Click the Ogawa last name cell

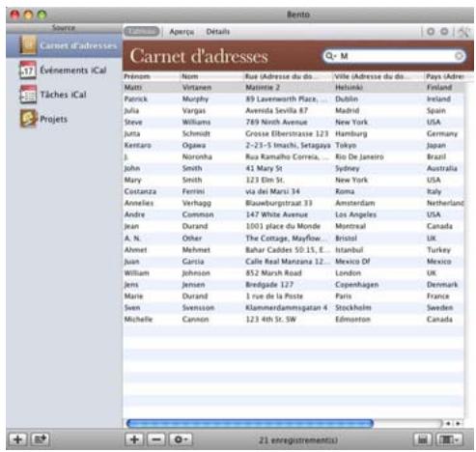tap(194, 145)
